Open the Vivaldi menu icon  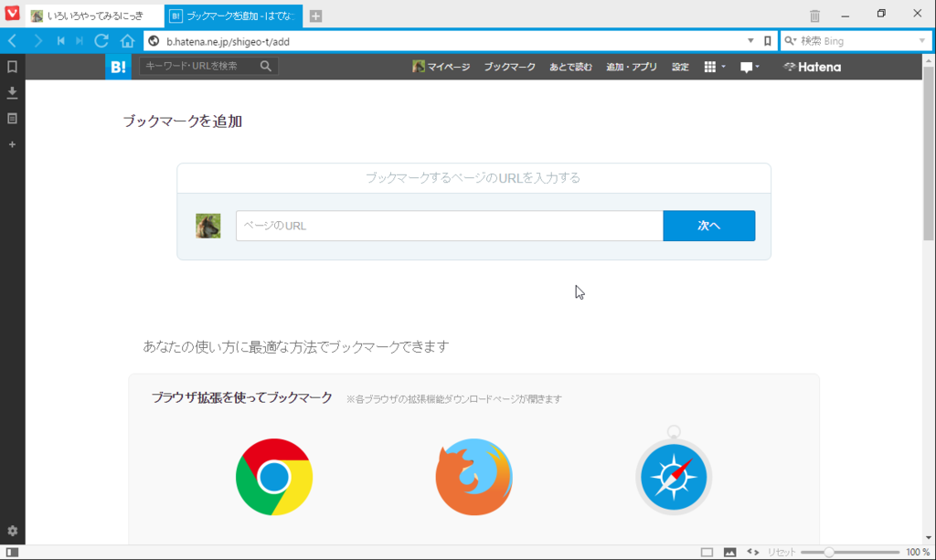coord(12,13)
